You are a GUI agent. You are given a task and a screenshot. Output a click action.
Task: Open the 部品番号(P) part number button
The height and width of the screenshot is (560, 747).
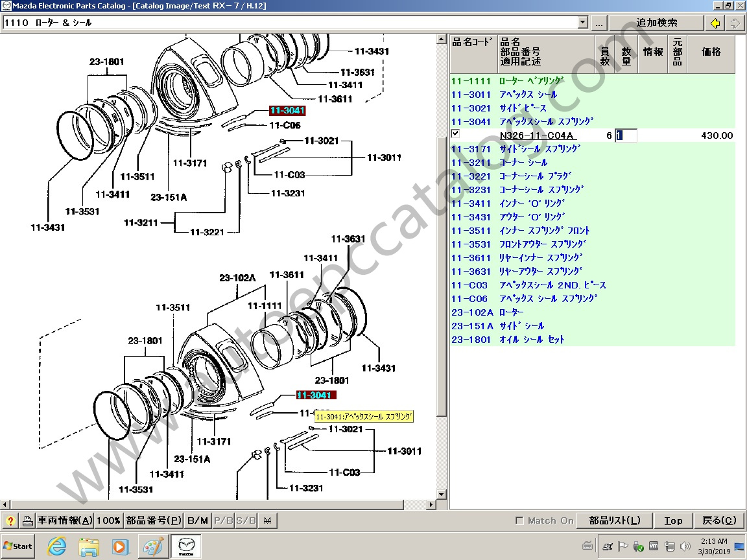tap(154, 520)
